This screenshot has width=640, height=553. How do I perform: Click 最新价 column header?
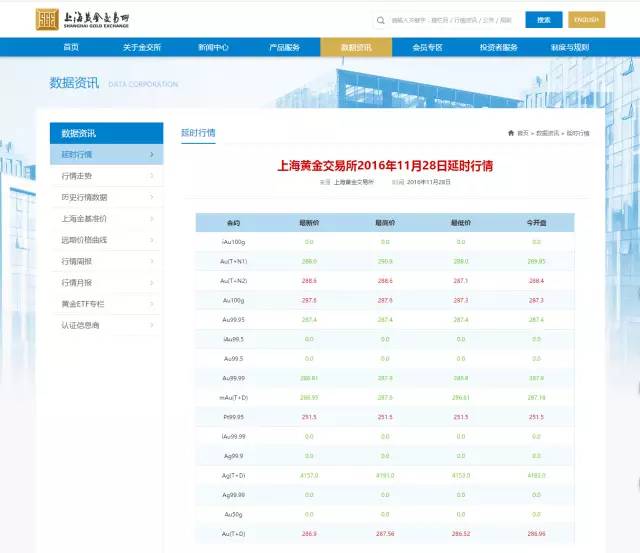pos(309,223)
